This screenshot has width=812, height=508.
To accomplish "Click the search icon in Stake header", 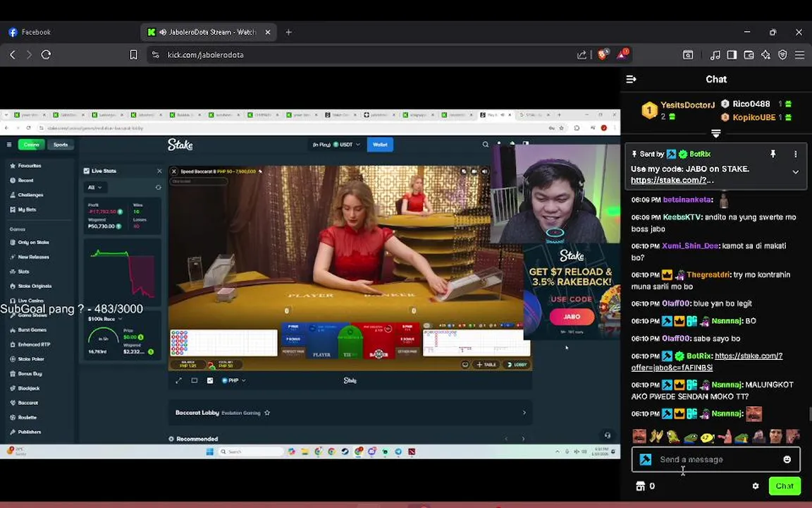I will point(485,145).
